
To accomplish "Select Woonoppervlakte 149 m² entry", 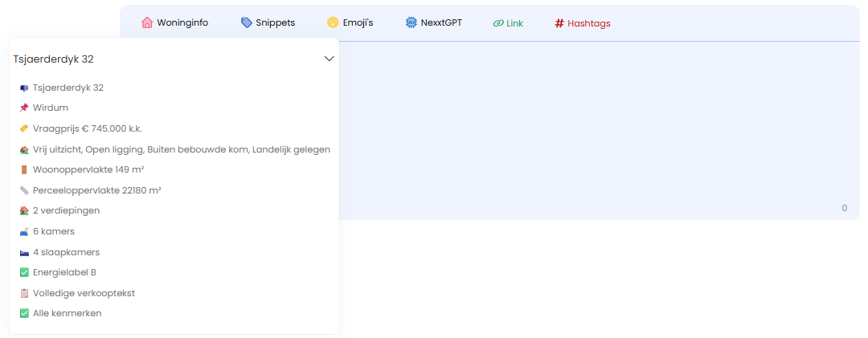I will (88, 169).
